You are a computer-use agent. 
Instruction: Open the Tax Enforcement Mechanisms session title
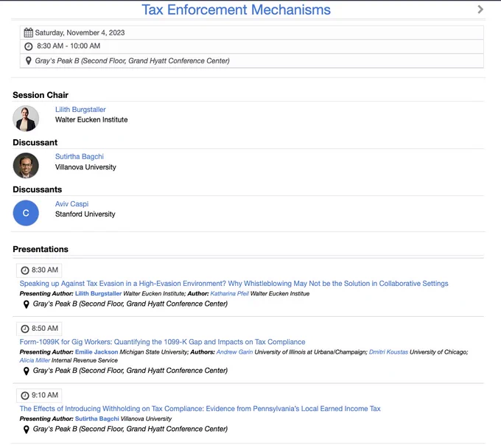(236, 10)
